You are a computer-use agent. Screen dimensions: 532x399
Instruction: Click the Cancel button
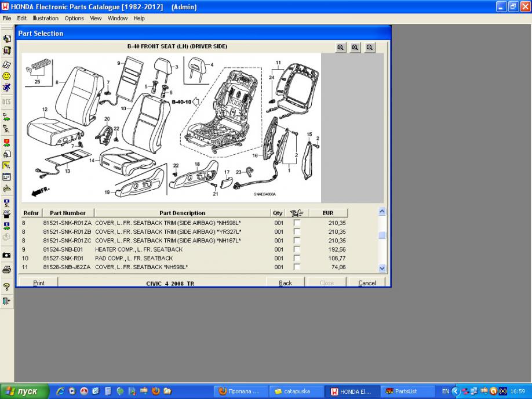367,282
